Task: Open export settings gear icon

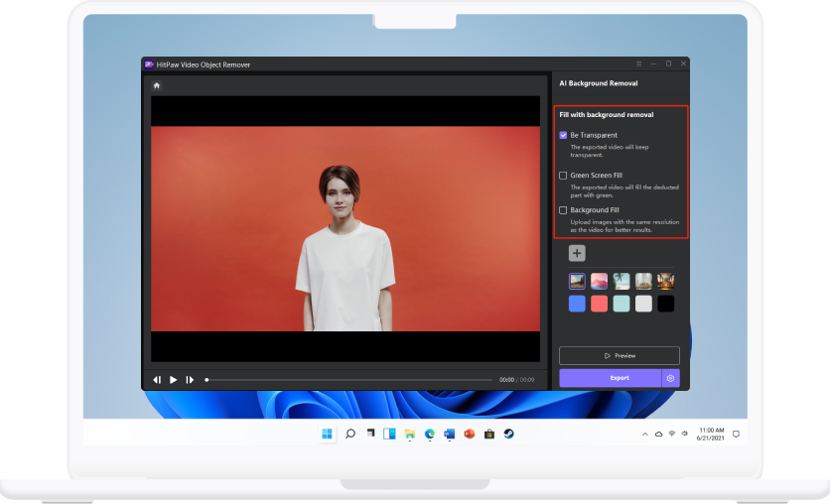Action: pos(671,378)
